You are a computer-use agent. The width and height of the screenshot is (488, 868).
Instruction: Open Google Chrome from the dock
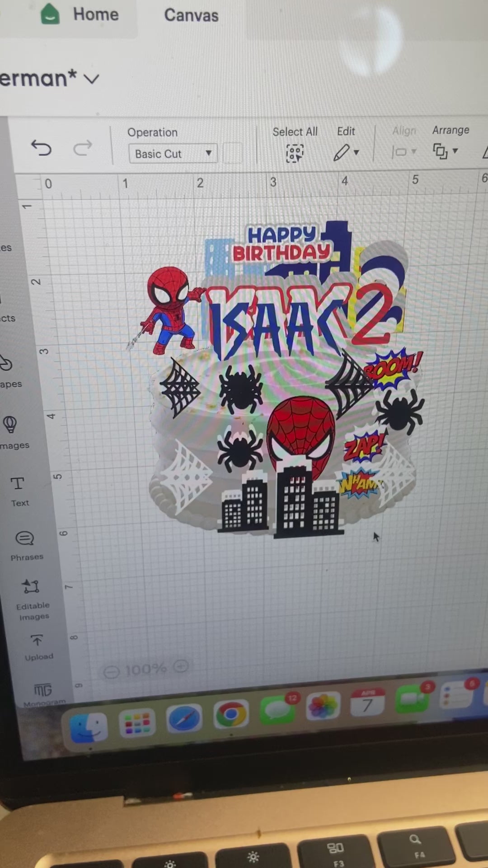pyautogui.click(x=230, y=714)
